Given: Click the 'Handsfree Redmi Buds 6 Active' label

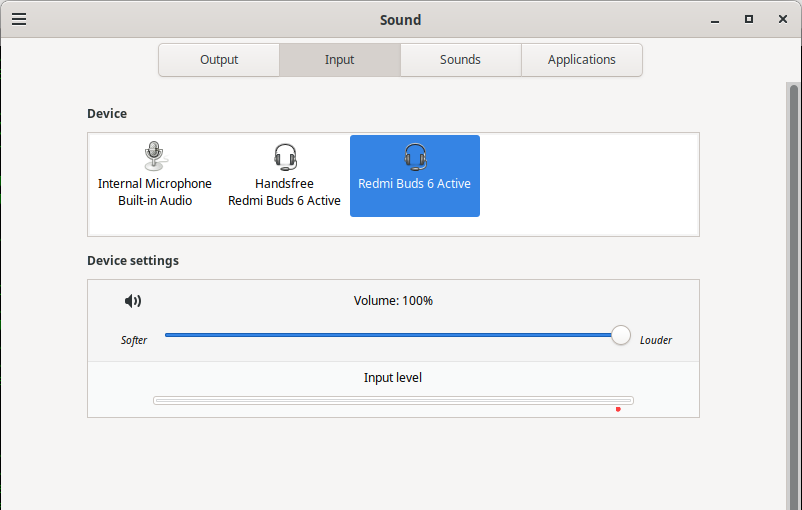Looking at the screenshot, I should [284, 192].
